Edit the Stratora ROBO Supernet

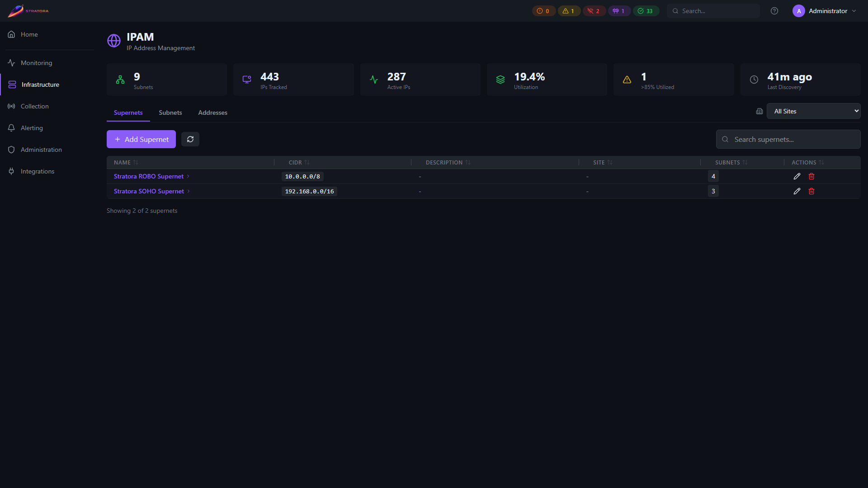[797, 176]
